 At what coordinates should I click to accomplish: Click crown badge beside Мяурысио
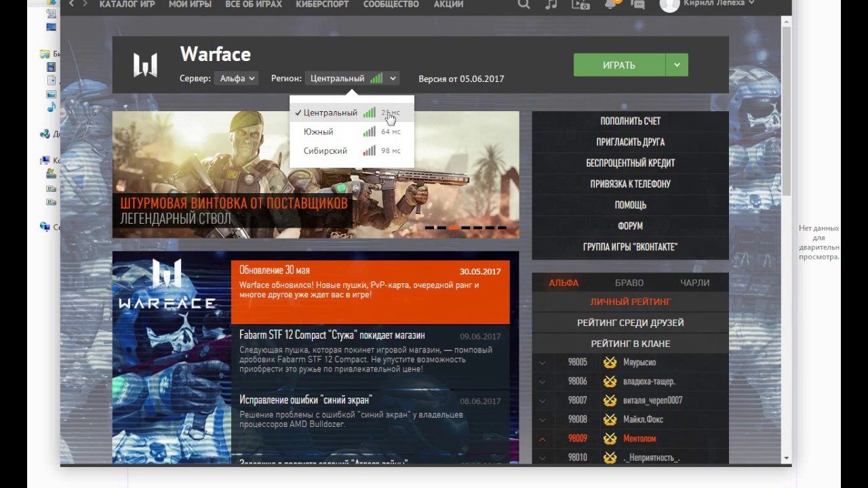(610, 363)
